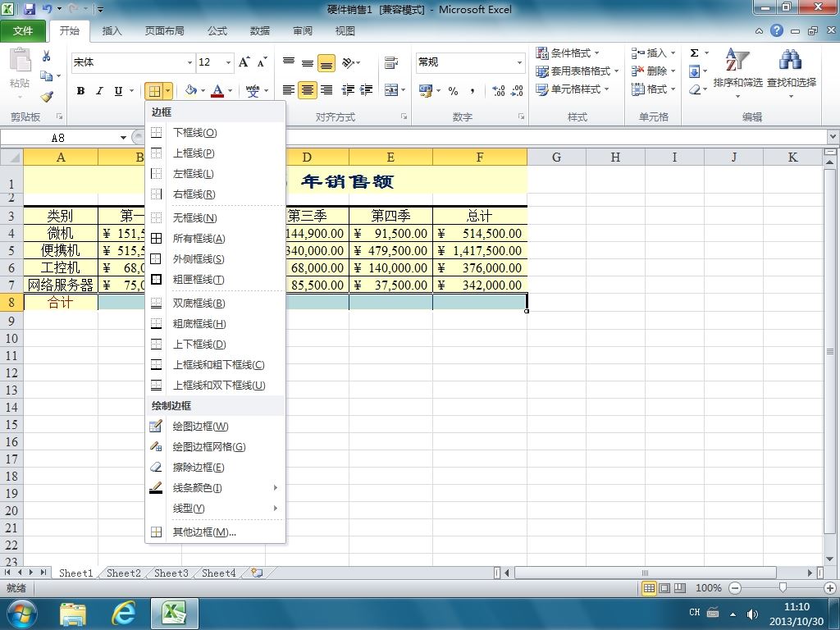840x630 pixels.
Task: Click the Align Text Right icon
Action: tap(326, 90)
